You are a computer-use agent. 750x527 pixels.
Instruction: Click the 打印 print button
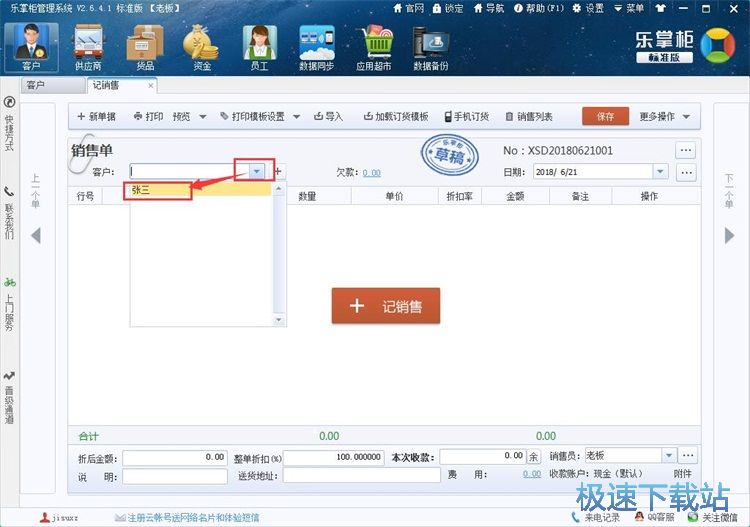coord(149,116)
